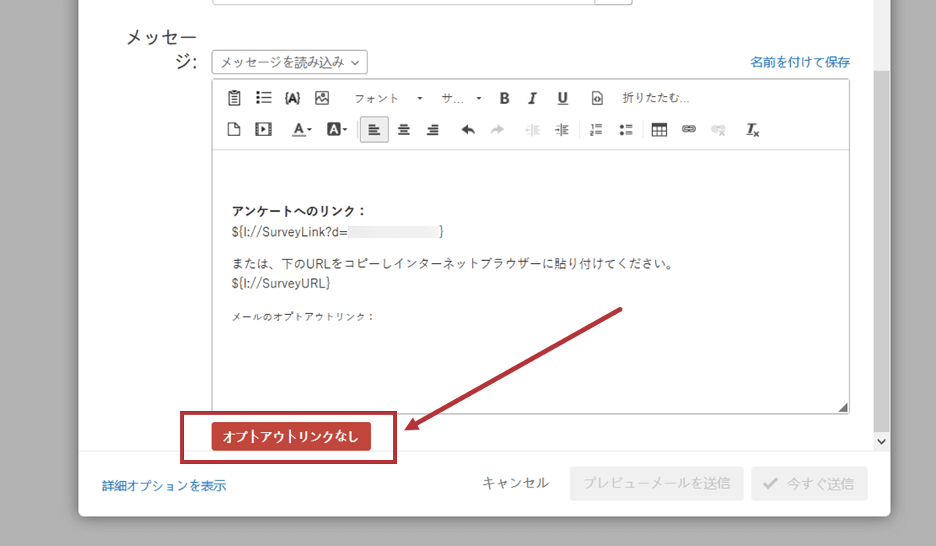Image resolution: width=936 pixels, height=546 pixels.
Task: Increase the indent
Action: [x=562, y=129]
